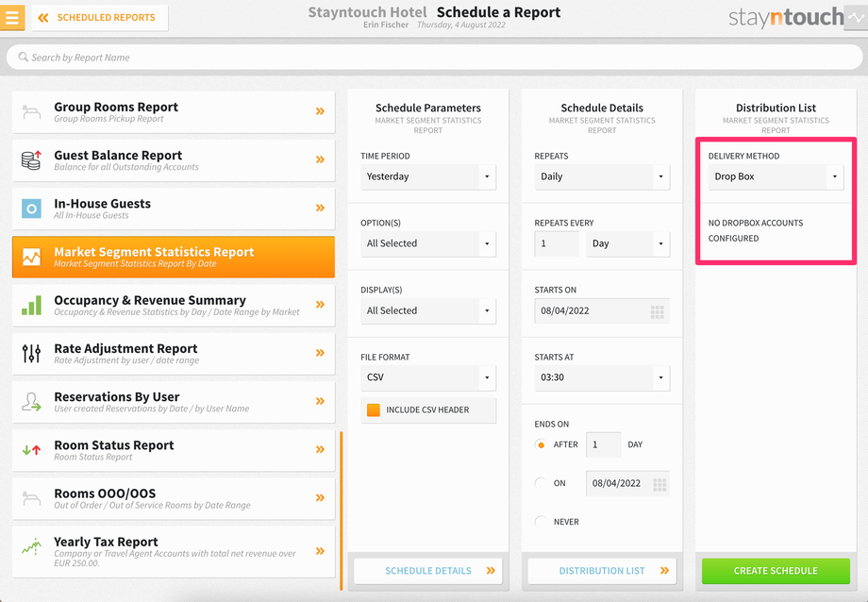
Task: Select the Guest Balance Report item
Action: click(x=174, y=160)
